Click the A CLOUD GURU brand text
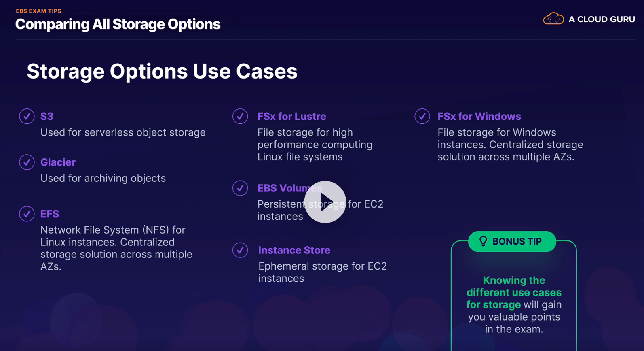The image size is (644, 351). pos(602,19)
